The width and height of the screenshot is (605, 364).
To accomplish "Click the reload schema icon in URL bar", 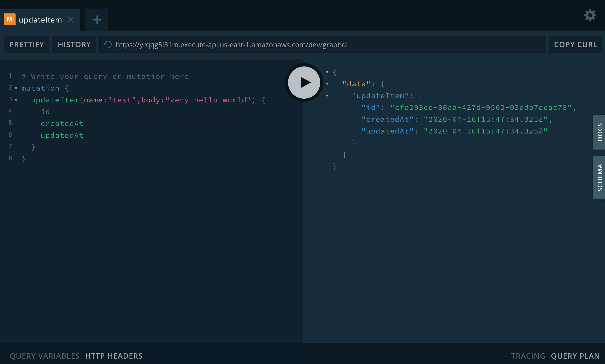I will tap(108, 44).
